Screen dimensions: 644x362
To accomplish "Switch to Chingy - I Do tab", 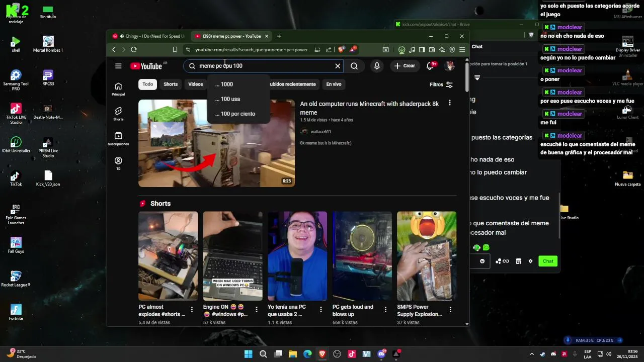I will point(148,36).
